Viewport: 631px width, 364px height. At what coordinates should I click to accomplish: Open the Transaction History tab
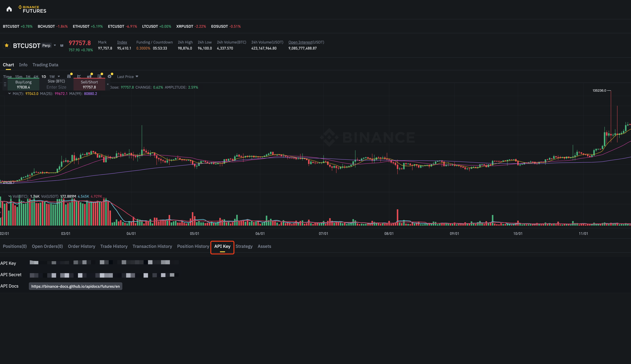[152, 247]
